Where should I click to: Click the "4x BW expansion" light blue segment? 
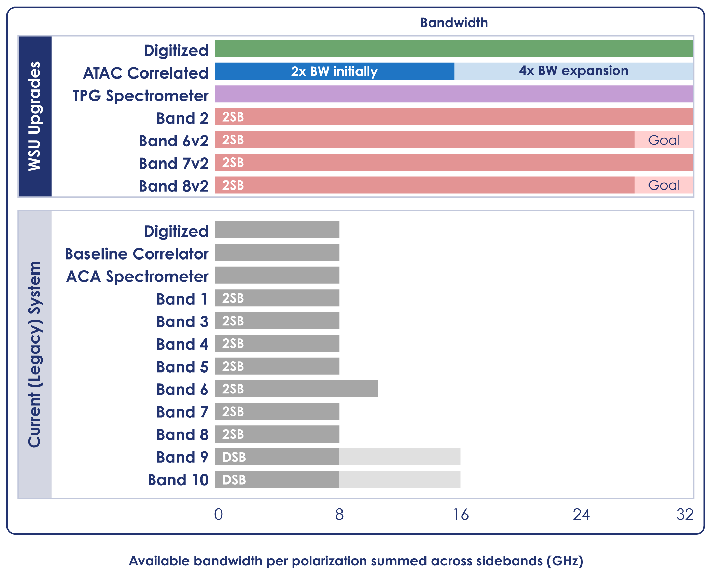tap(573, 71)
